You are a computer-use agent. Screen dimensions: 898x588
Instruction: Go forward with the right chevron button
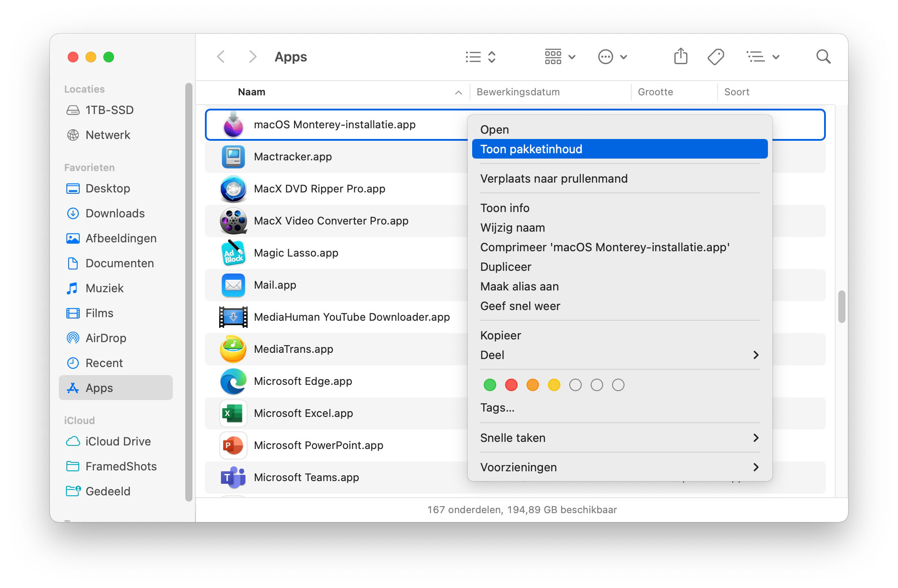[253, 57]
